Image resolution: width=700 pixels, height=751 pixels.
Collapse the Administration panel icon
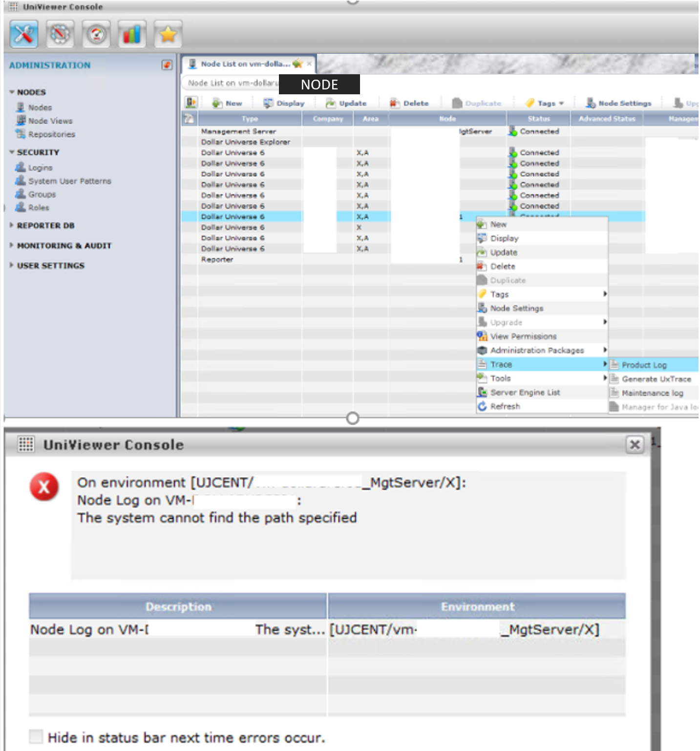pos(167,65)
